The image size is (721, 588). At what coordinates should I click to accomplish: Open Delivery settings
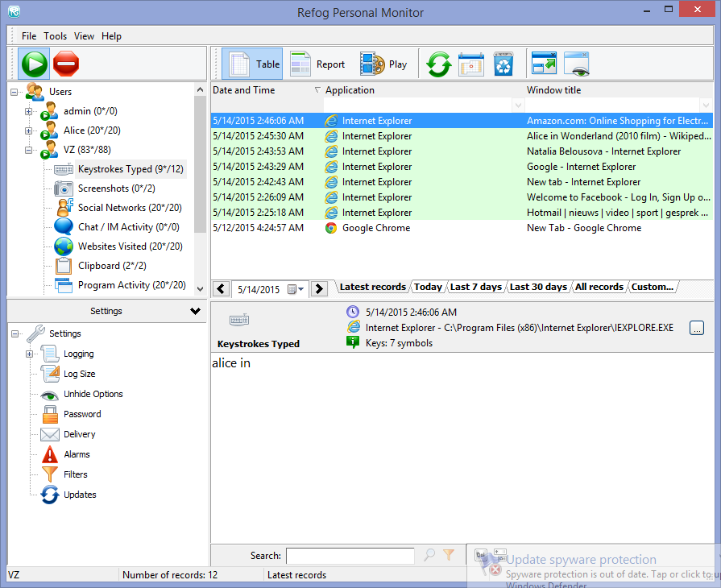[x=80, y=434]
